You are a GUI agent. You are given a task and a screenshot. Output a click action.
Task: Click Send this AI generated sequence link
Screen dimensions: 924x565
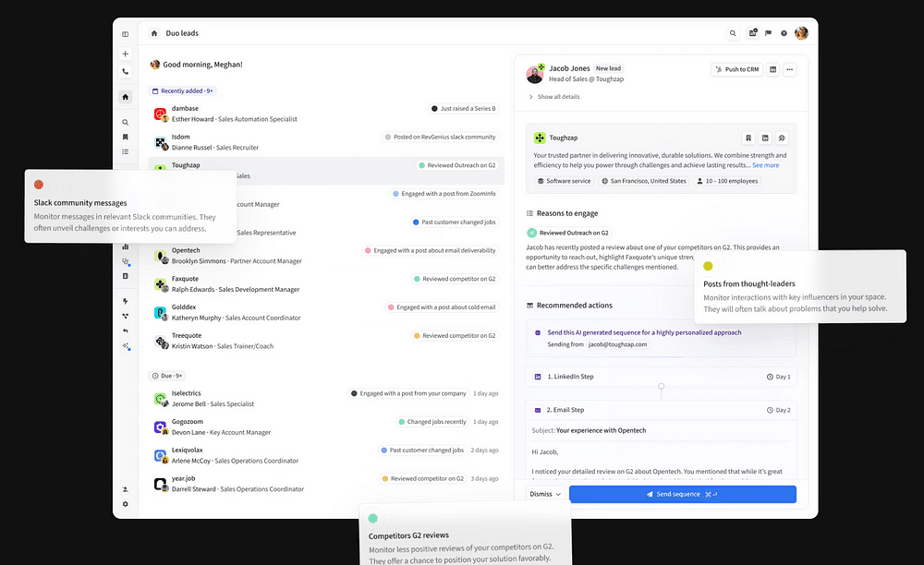coord(644,332)
